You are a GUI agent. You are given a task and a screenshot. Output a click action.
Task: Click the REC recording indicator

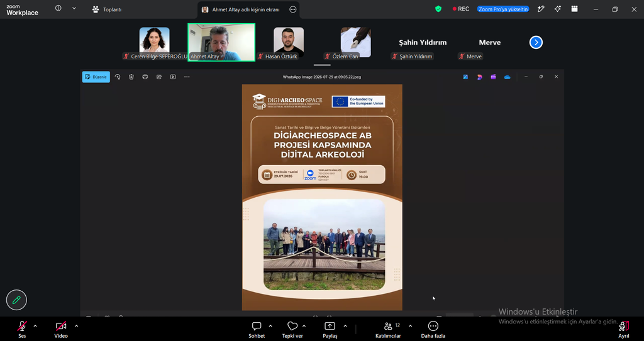(461, 9)
